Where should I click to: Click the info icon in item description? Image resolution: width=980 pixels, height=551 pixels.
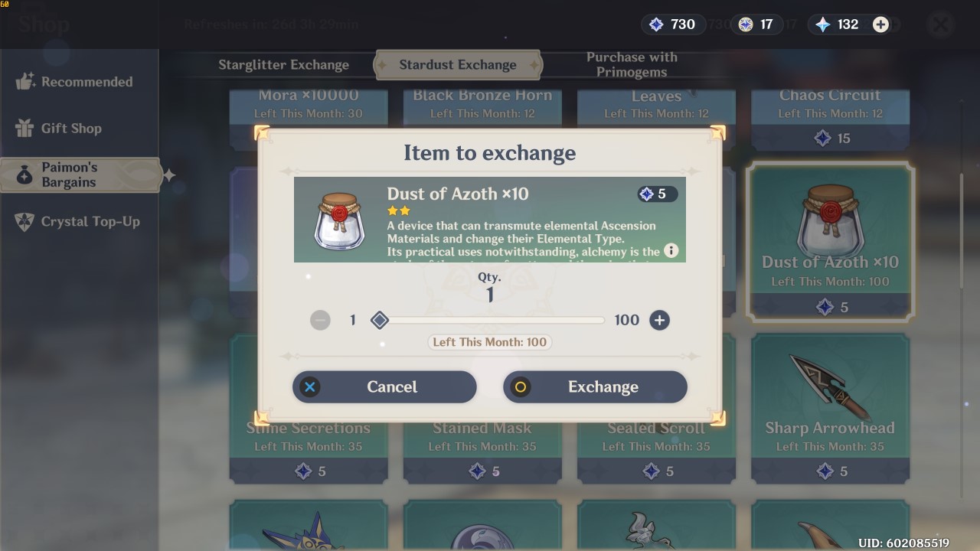[671, 250]
